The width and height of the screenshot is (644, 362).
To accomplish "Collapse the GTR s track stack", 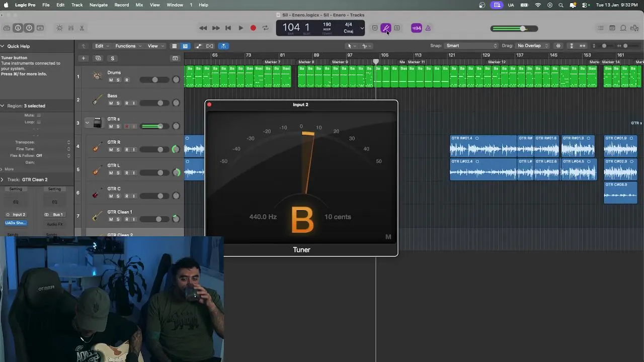I will tap(87, 123).
